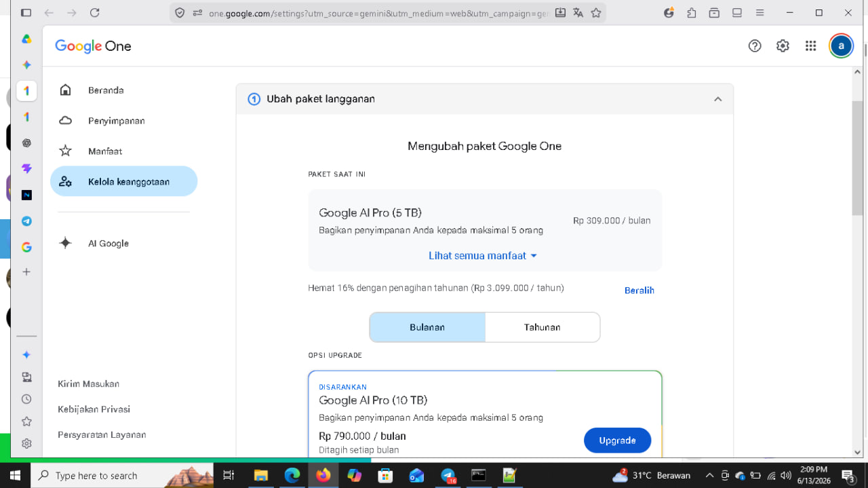Bookmark this page with the star
The width and height of the screenshot is (868, 488).
596,13
